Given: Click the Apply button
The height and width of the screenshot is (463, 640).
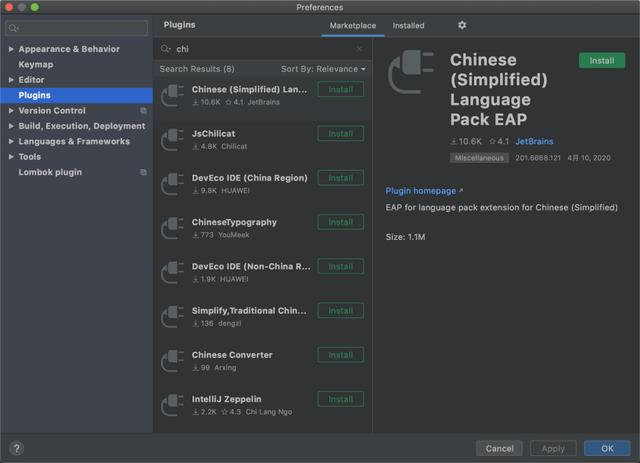Looking at the screenshot, I should (x=553, y=448).
